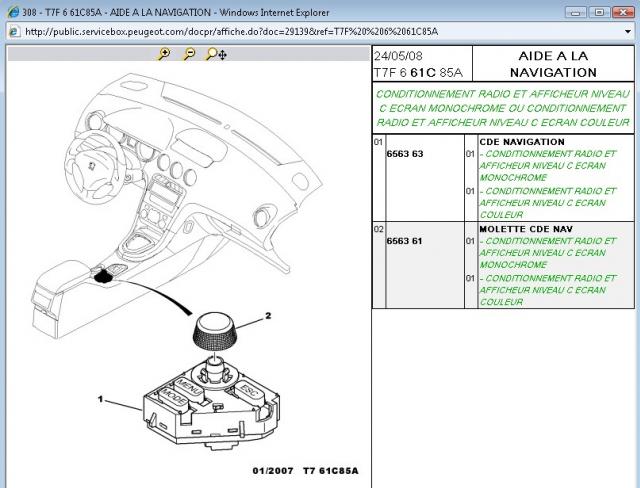The image size is (640, 488).
Task: Select the CDE NAVIGATION heading
Action: [x=522, y=142]
